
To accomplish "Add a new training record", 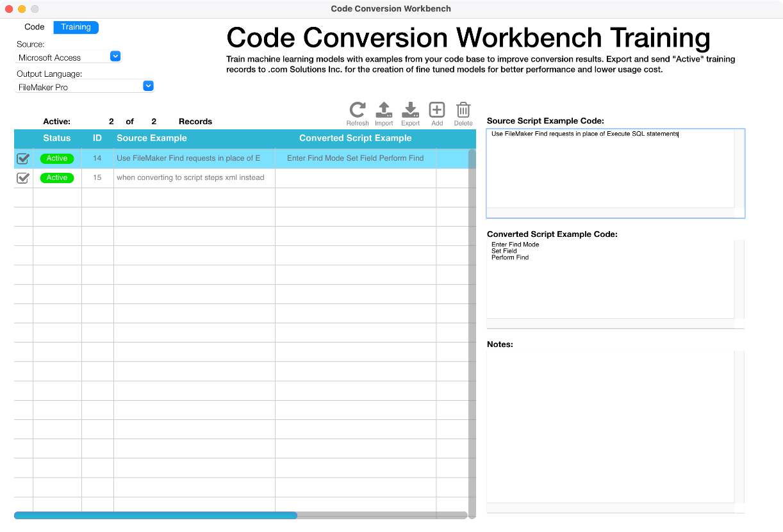I will (x=437, y=110).
